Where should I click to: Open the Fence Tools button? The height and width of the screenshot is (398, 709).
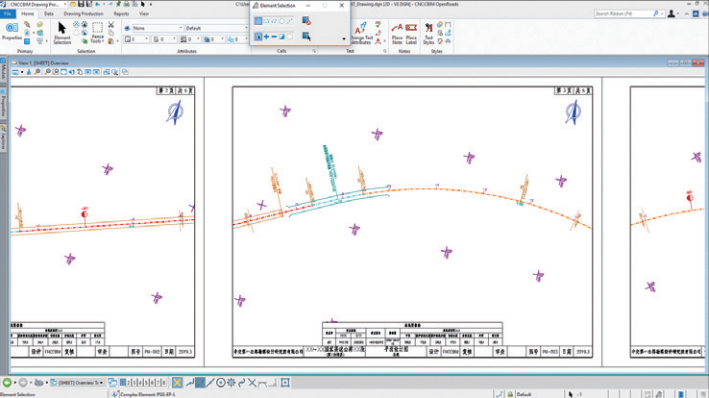[x=97, y=33]
